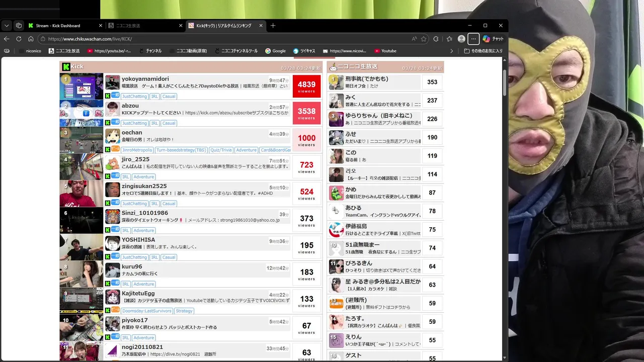Screen dimensions: 644x362
Task: Select the Strategy tag on KajitetuEgg
Action: (x=184, y=311)
